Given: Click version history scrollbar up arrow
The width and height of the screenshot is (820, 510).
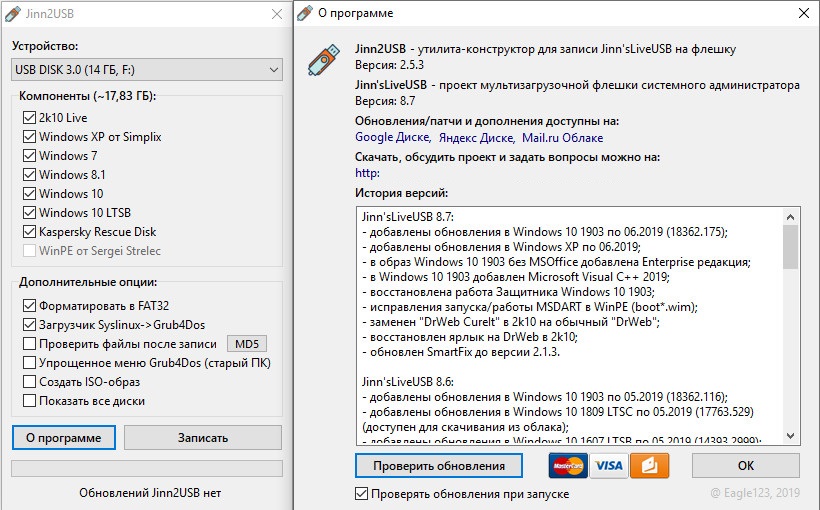Looking at the screenshot, I should click(790, 215).
